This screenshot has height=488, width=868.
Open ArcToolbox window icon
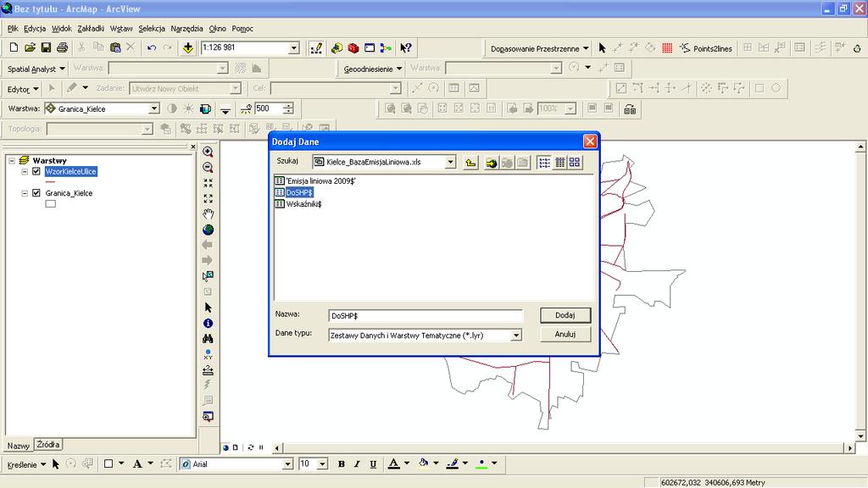click(353, 48)
